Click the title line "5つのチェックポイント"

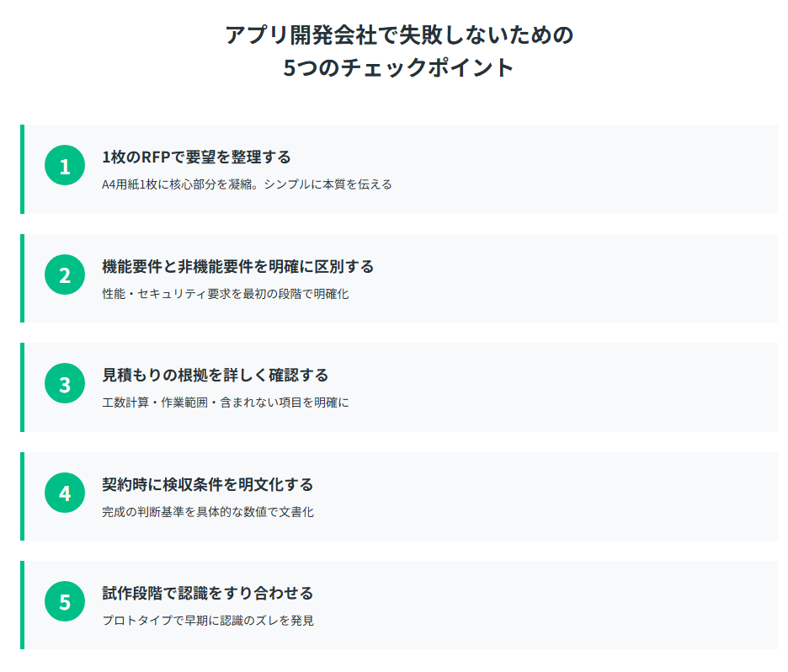(399, 68)
